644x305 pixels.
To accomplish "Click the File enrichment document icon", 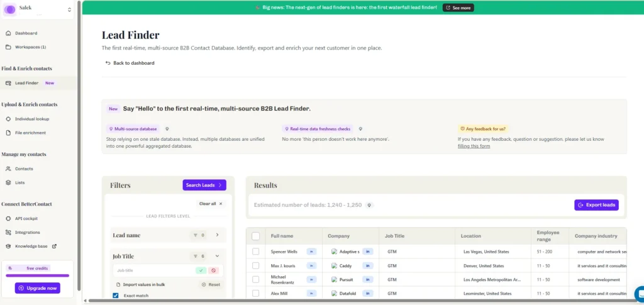I will [8, 133].
